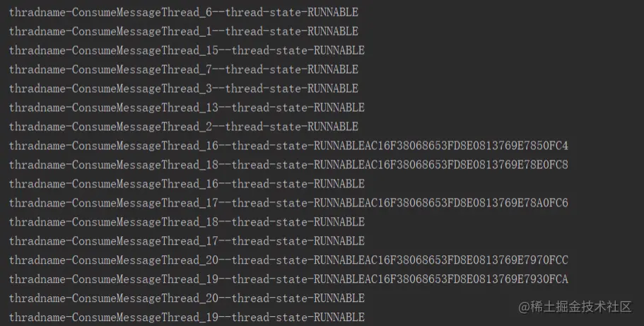Click the 稀土掘金技术社区 watermark
Screen dimensions: 644x326
(575, 307)
